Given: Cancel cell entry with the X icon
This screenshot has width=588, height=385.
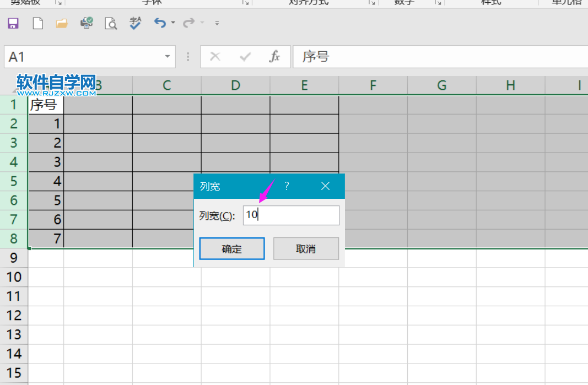Looking at the screenshot, I should 215,56.
